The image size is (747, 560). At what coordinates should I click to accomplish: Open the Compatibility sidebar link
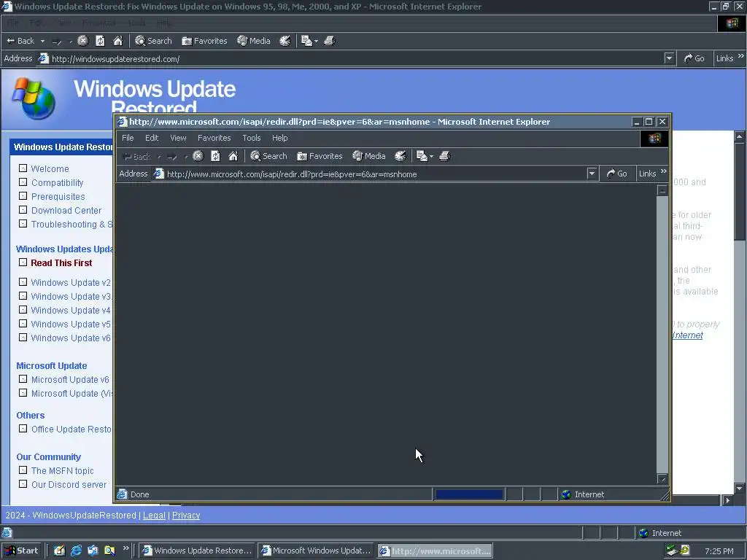click(x=57, y=182)
